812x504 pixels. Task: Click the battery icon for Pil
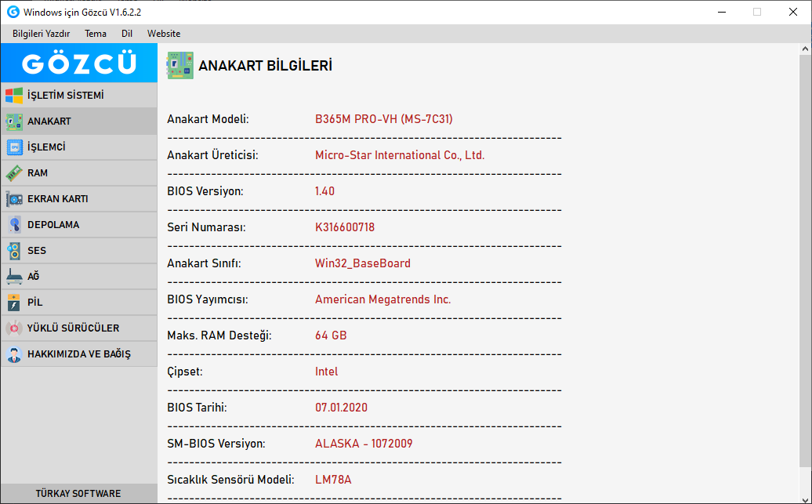point(14,303)
